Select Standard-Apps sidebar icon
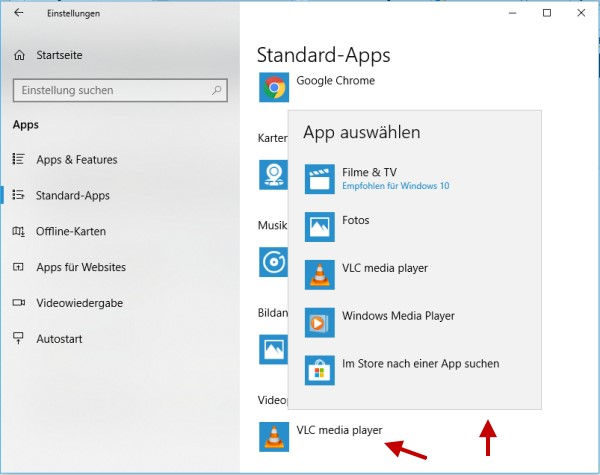The width and height of the screenshot is (600, 475). point(18,195)
